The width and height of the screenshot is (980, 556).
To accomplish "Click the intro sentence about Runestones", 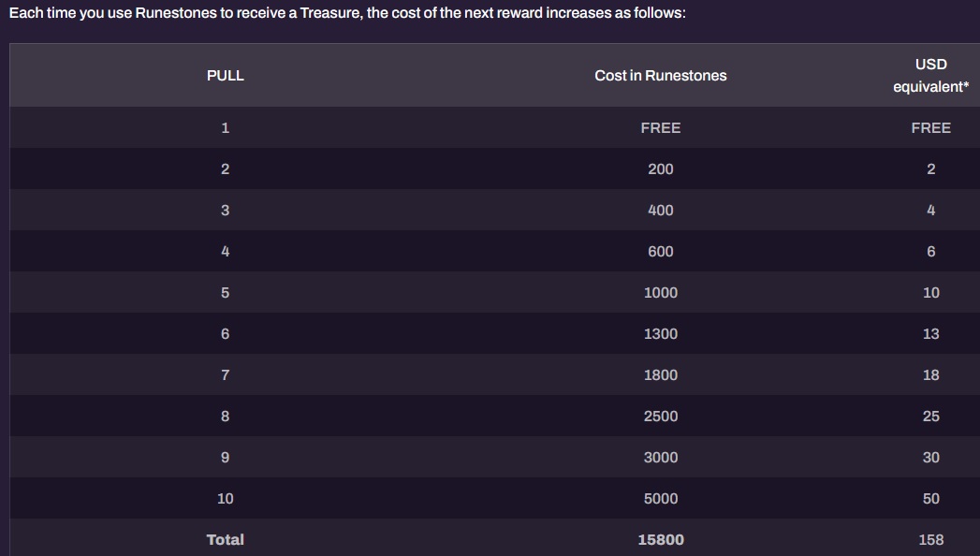I will pyautogui.click(x=347, y=13).
